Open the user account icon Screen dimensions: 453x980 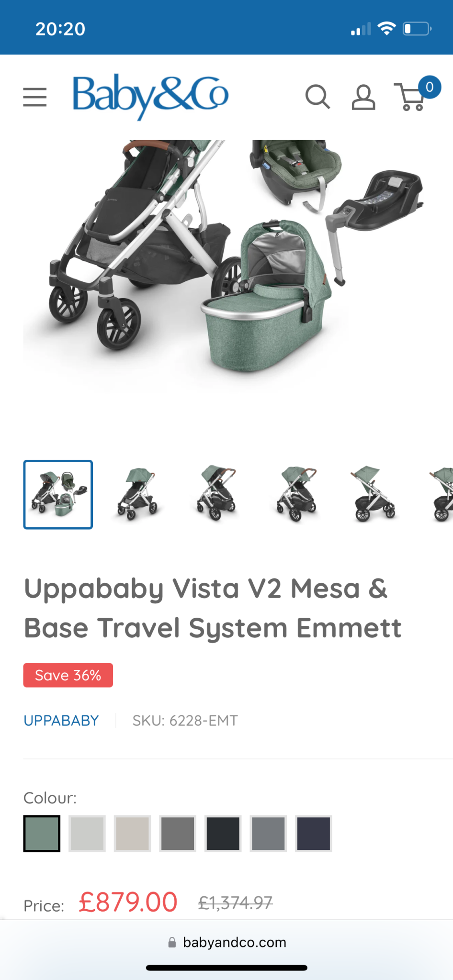[363, 97]
